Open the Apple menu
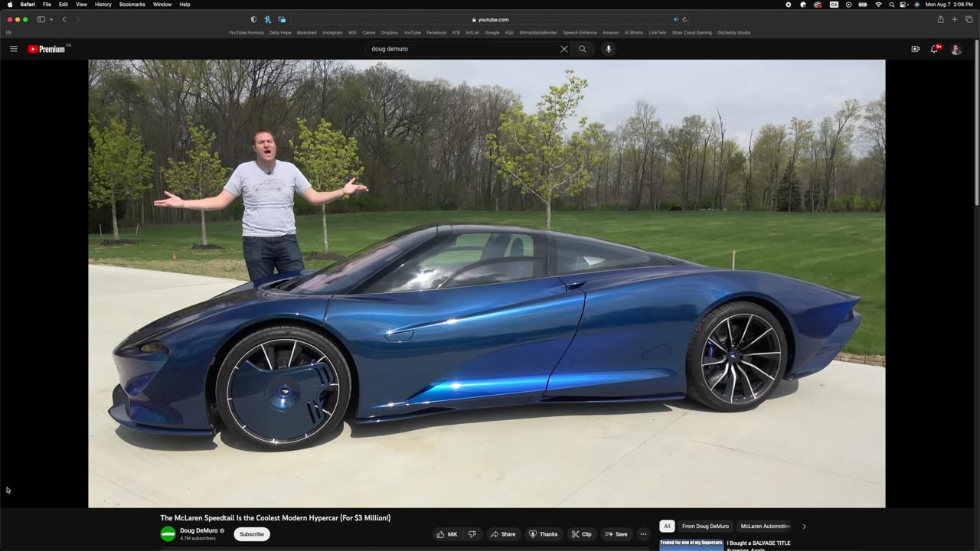The width and height of the screenshot is (980, 551). 9,5
